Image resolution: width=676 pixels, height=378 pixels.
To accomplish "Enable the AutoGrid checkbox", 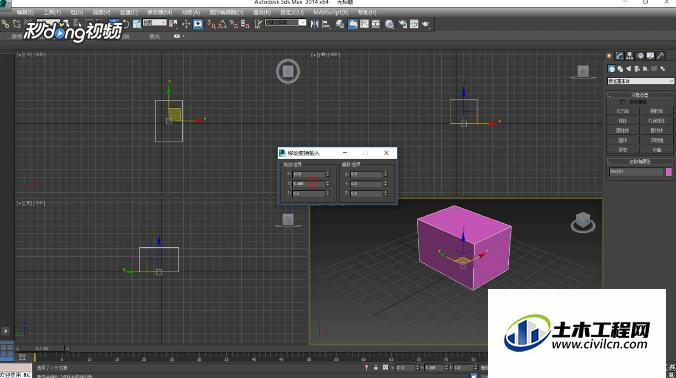I will (622, 102).
